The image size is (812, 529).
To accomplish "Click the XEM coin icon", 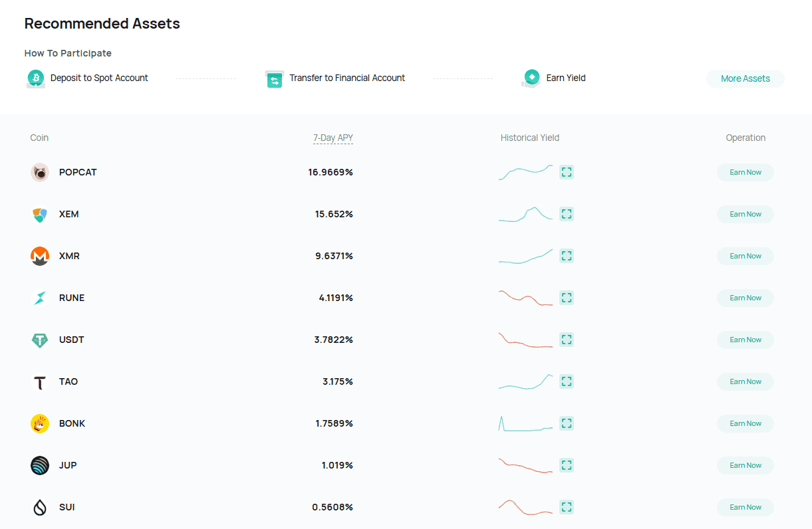I will 40,214.
